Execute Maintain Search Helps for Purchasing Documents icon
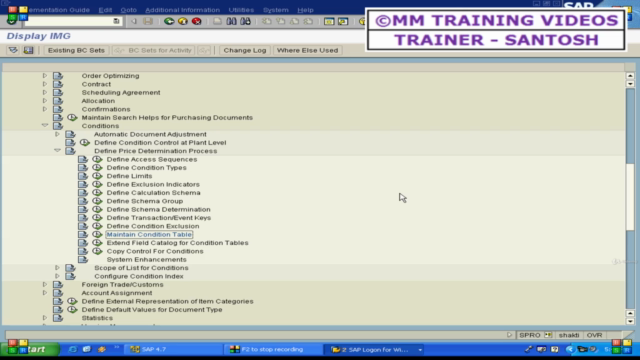The image size is (640, 360). [x=72, y=118]
